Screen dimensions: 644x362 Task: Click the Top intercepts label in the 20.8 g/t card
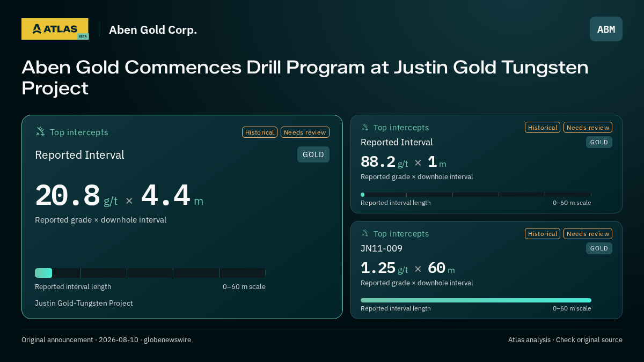(x=79, y=132)
